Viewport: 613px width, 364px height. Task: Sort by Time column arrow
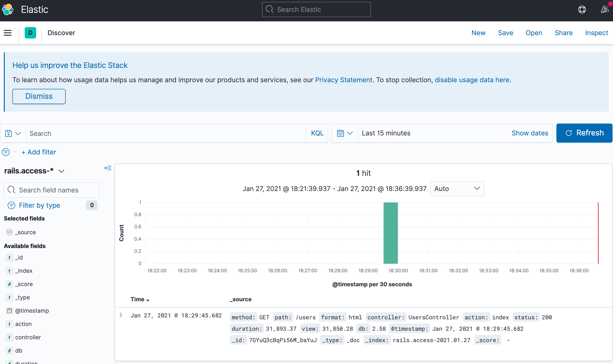pyautogui.click(x=148, y=300)
